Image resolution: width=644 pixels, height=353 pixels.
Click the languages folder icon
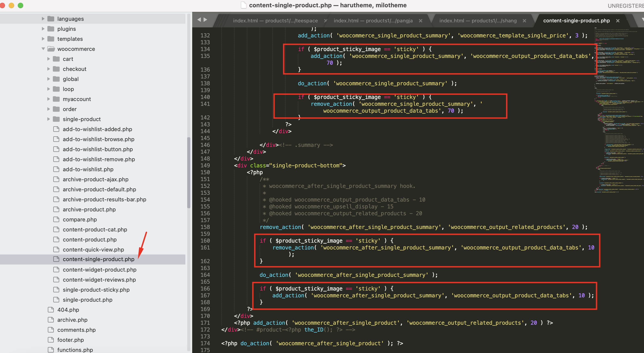coord(51,19)
